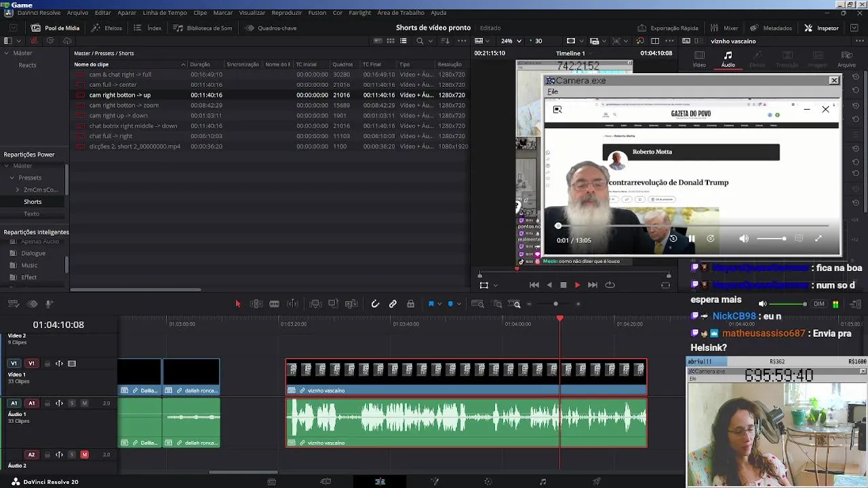Toggle video track V1 enable icon
The image size is (868, 488).
point(72,364)
